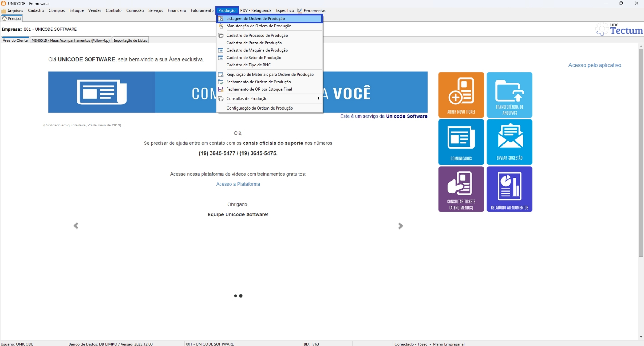Click the Abrir Novo Ticket orange tile
Screen dimensions: 644x346
(x=461, y=95)
